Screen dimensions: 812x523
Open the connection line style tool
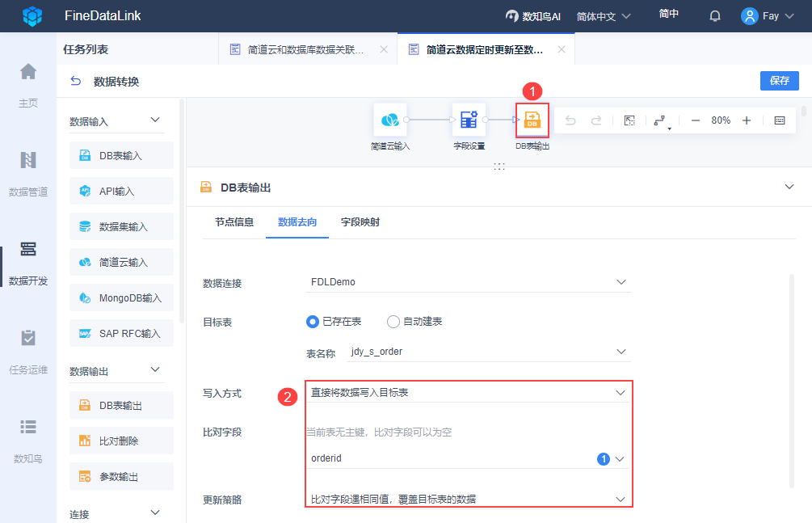tap(661, 120)
